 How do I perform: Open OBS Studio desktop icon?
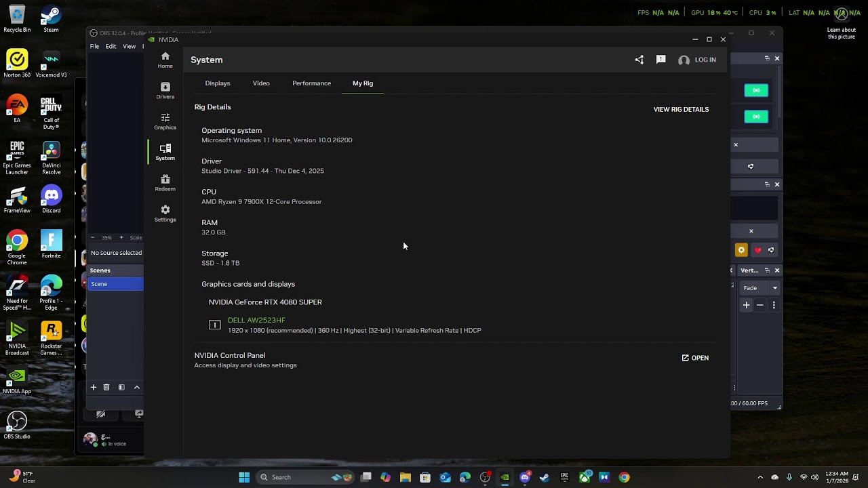click(17, 425)
